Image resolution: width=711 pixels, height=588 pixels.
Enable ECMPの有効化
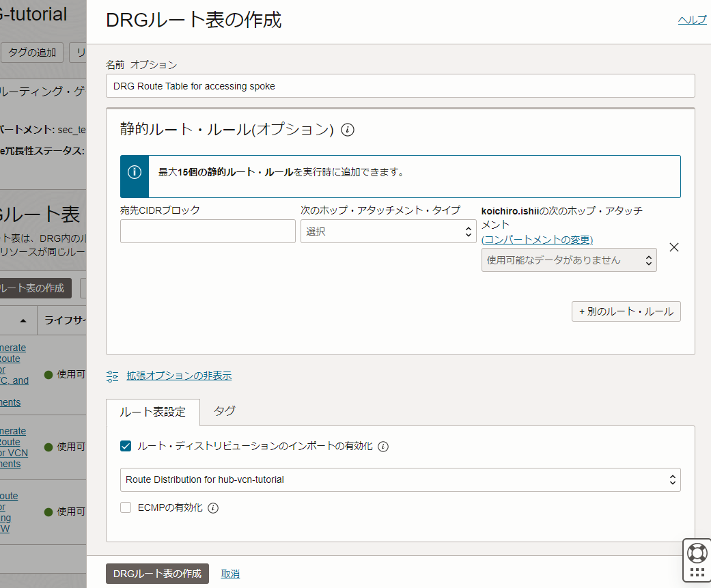124,508
